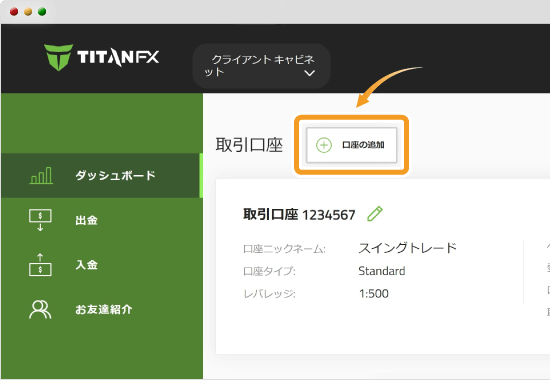Viewport: 550px width, 380px height.
Task: Click the 口座の追加 button
Action: tap(351, 145)
